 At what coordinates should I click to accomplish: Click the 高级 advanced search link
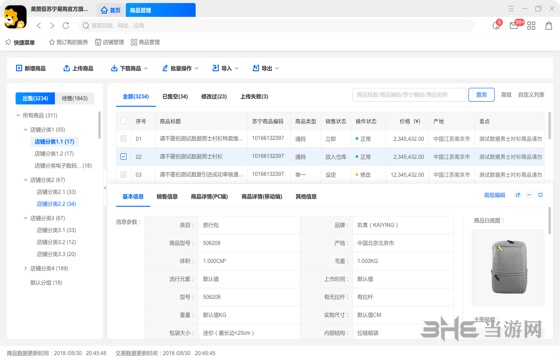pos(506,95)
